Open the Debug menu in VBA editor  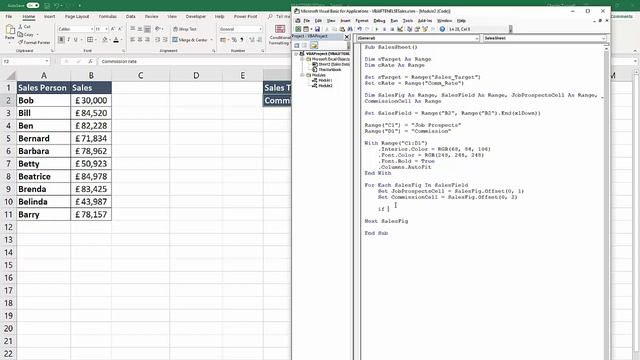(x=380, y=21)
